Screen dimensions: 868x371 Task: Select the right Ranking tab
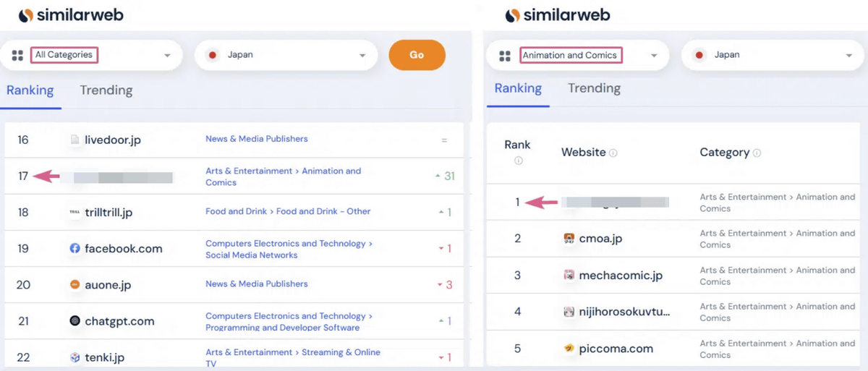[x=518, y=88]
